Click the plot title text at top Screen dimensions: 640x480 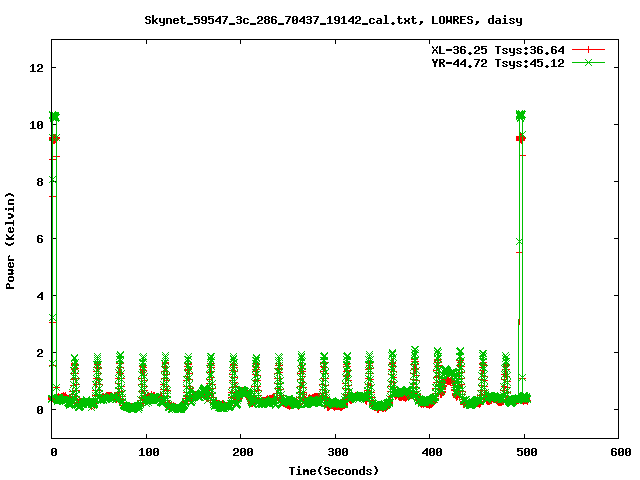click(333, 19)
